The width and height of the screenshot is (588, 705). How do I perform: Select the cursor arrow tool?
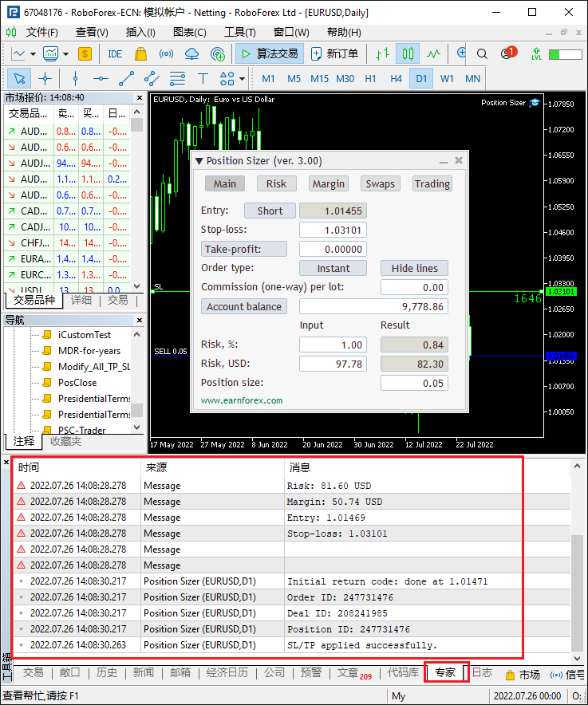point(19,79)
